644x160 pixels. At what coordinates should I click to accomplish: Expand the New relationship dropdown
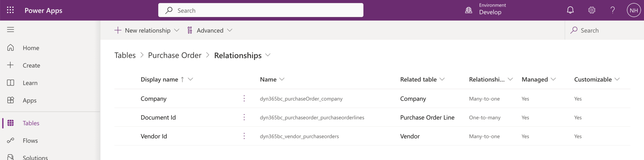[x=177, y=30]
